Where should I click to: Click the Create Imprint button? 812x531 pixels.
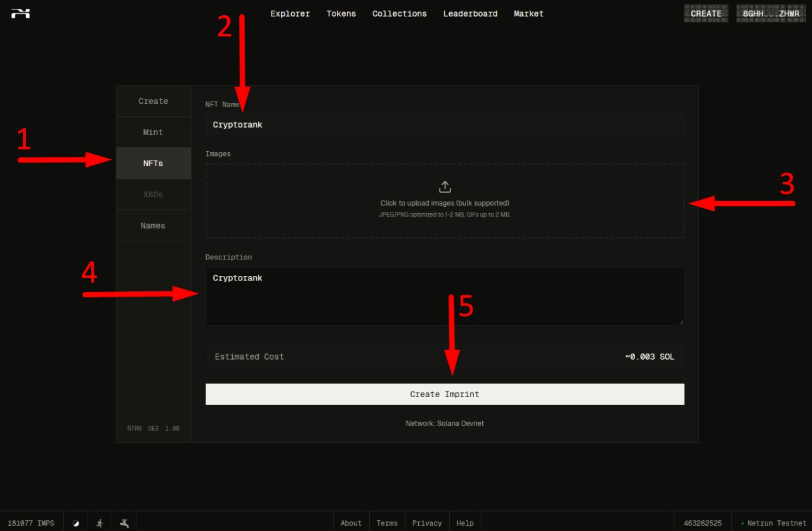pos(445,394)
